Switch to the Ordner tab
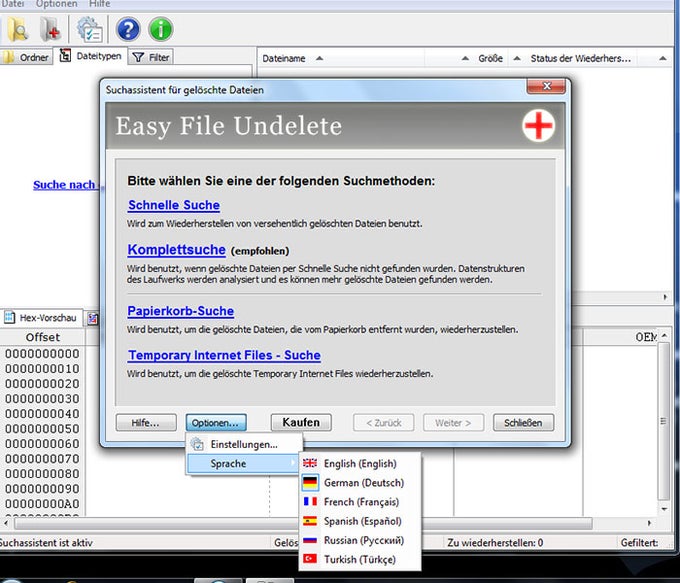Screen dimensions: 680x583 [x=26, y=57]
